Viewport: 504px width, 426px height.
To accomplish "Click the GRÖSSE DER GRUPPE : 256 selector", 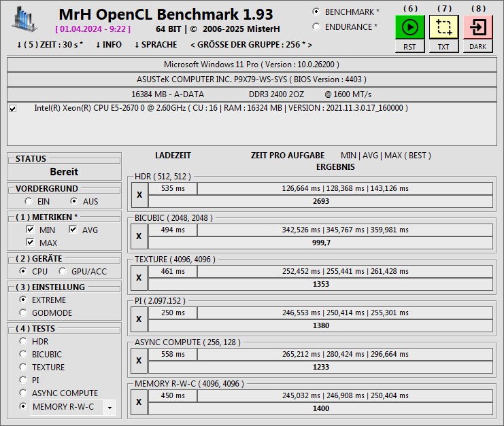I will tap(252, 45).
